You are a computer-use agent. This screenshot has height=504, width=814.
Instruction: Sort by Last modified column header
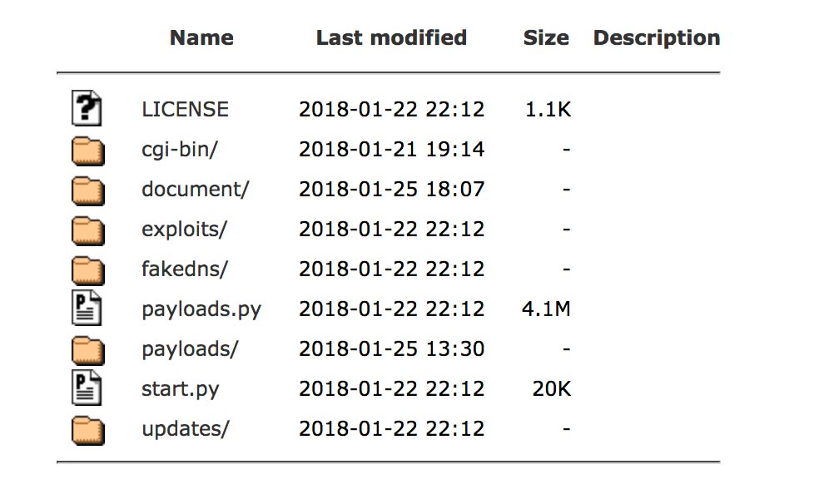pos(391,38)
